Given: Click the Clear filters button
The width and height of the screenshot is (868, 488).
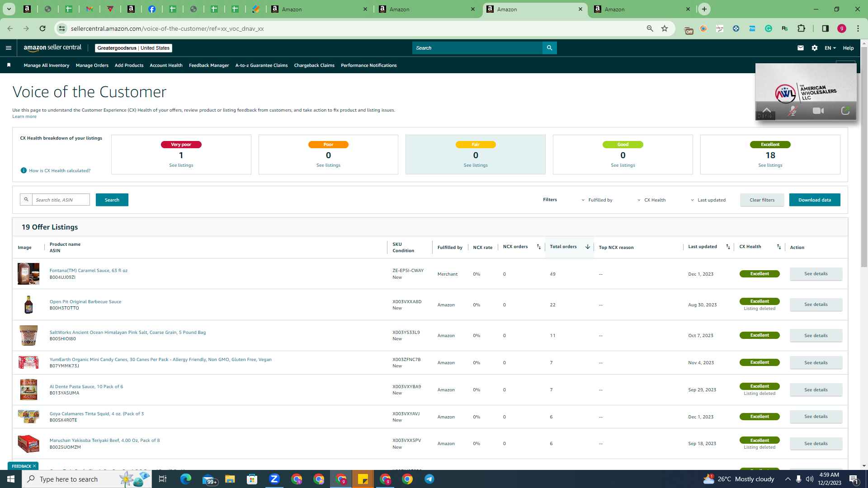Looking at the screenshot, I should pos(762,200).
